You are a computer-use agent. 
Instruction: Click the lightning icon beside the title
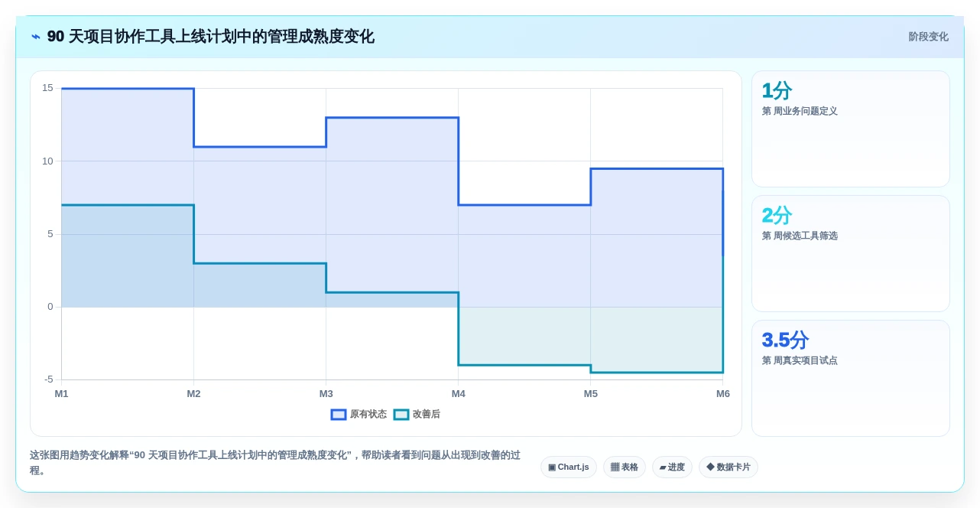[x=36, y=37]
